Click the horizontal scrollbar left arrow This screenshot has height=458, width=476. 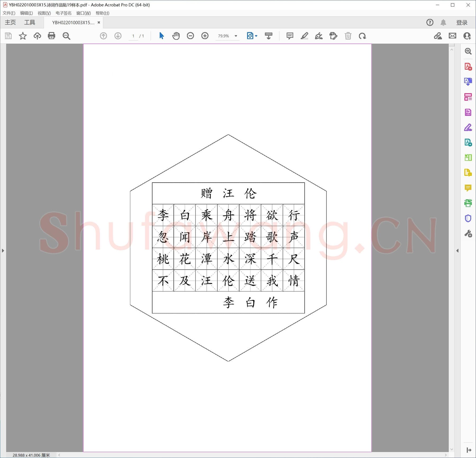point(59,455)
